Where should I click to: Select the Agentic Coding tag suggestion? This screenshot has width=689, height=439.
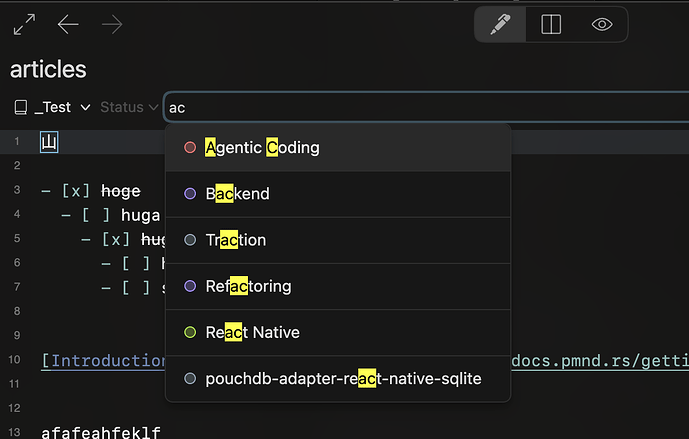point(337,148)
